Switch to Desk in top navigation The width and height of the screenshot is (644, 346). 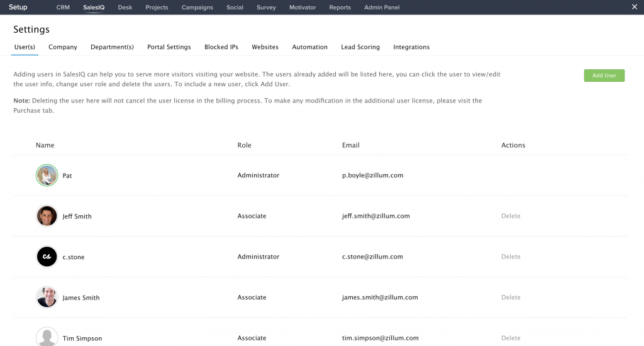click(125, 8)
